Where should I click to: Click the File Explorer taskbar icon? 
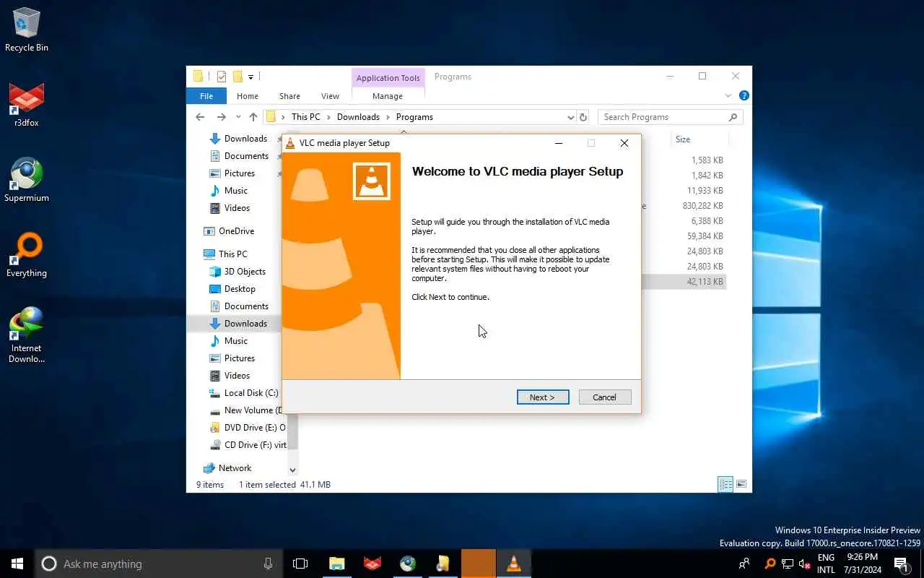(336, 564)
